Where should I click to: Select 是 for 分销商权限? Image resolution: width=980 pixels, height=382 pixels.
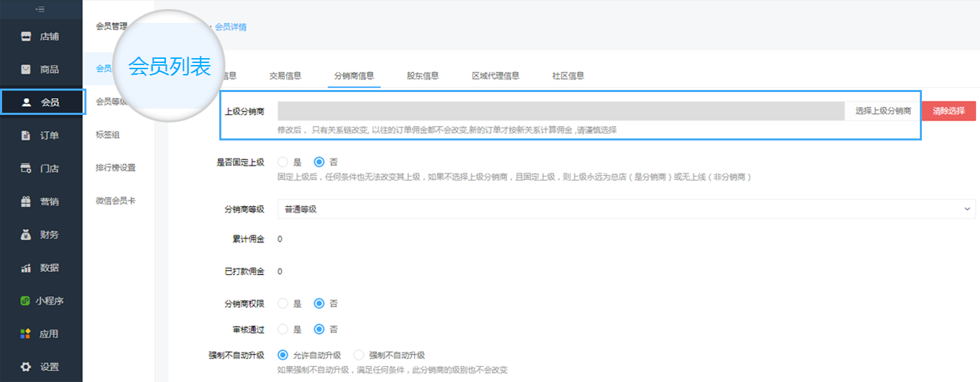pyautogui.click(x=282, y=303)
